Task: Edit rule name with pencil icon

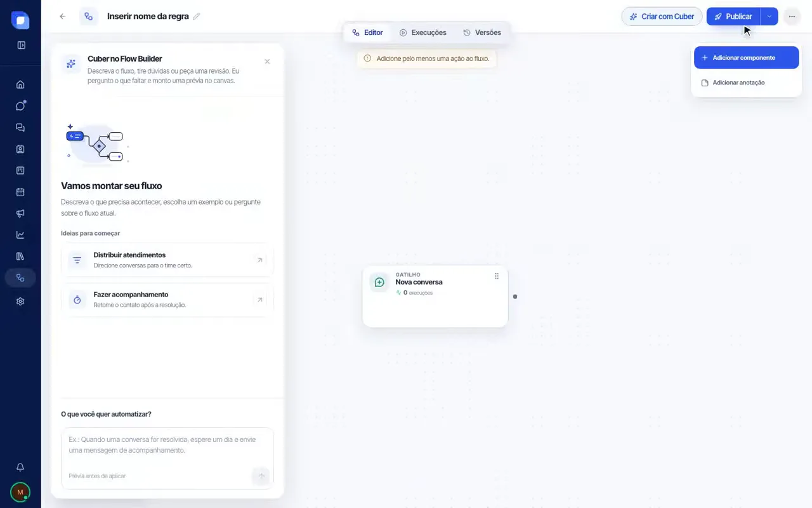Action: [x=197, y=17]
